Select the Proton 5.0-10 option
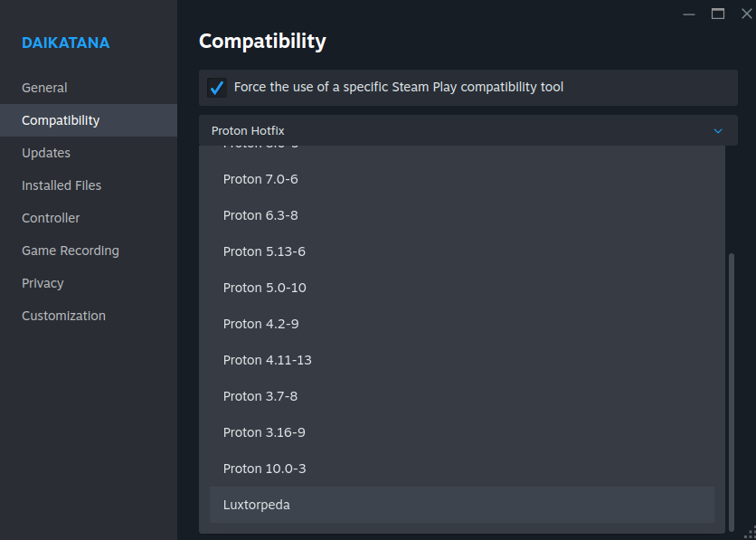Viewport: 756px width, 540px height. click(264, 288)
